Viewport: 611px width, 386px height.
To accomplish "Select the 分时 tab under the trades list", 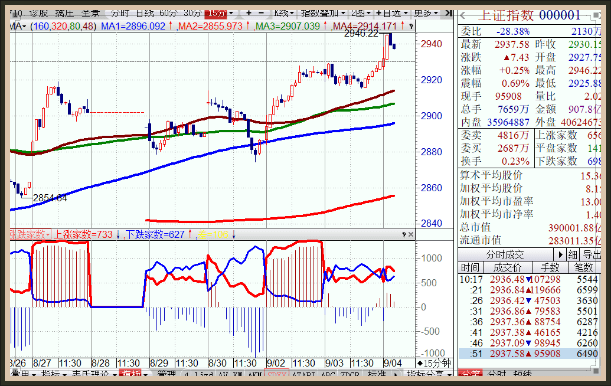I will click(x=497, y=374).
